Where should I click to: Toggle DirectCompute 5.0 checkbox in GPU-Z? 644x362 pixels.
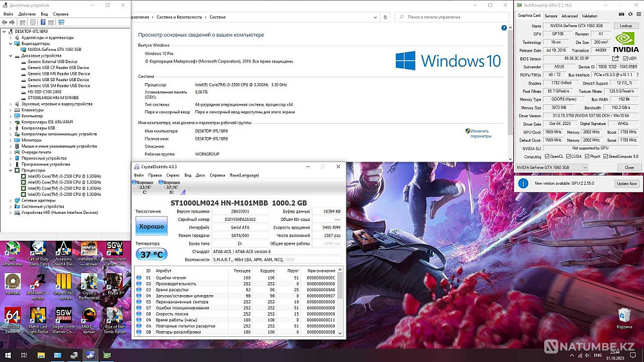tap(606, 157)
